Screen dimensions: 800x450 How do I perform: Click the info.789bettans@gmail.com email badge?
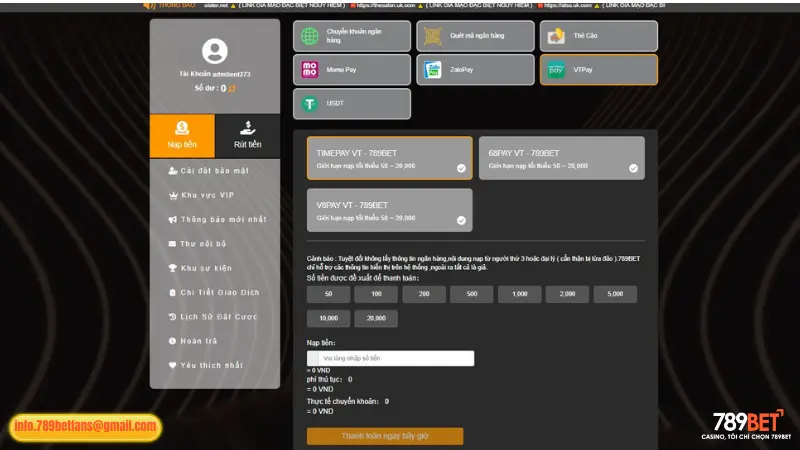point(85,427)
